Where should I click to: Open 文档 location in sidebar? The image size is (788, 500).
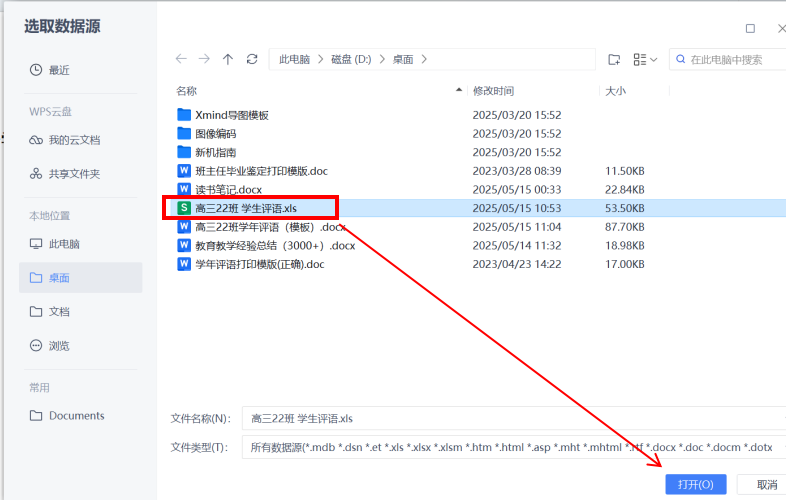point(59,312)
